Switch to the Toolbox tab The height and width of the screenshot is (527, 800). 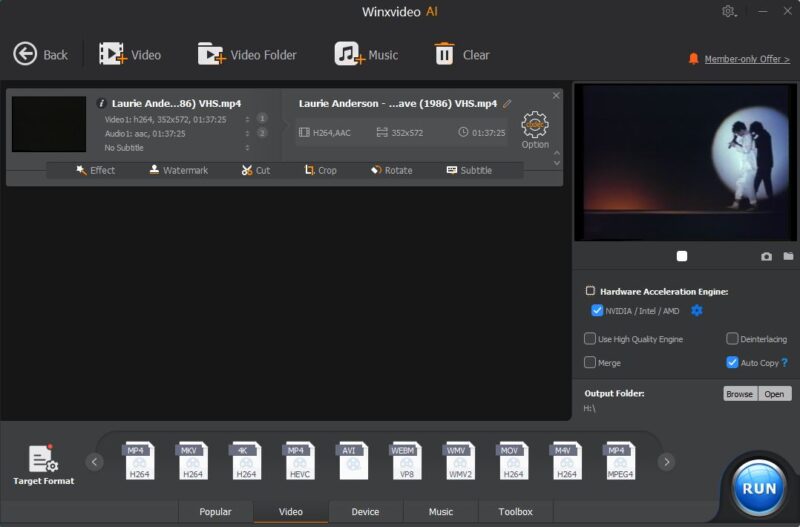(515, 512)
